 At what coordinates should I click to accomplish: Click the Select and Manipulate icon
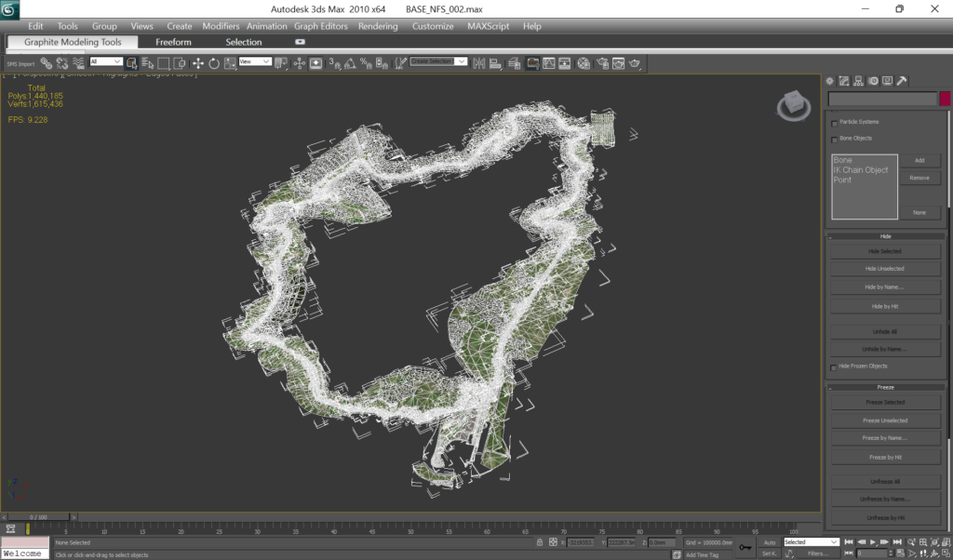click(300, 63)
